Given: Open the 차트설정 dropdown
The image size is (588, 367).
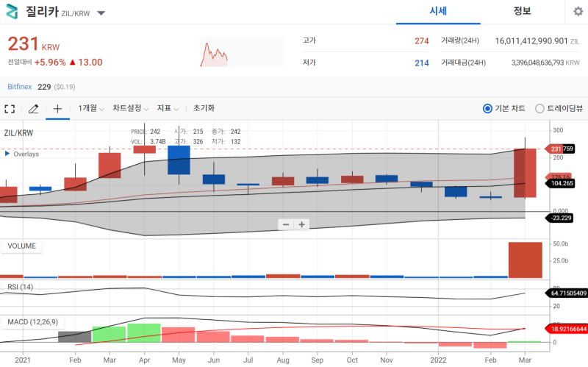Looking at the screenshot, I should [x=131, y=108].
